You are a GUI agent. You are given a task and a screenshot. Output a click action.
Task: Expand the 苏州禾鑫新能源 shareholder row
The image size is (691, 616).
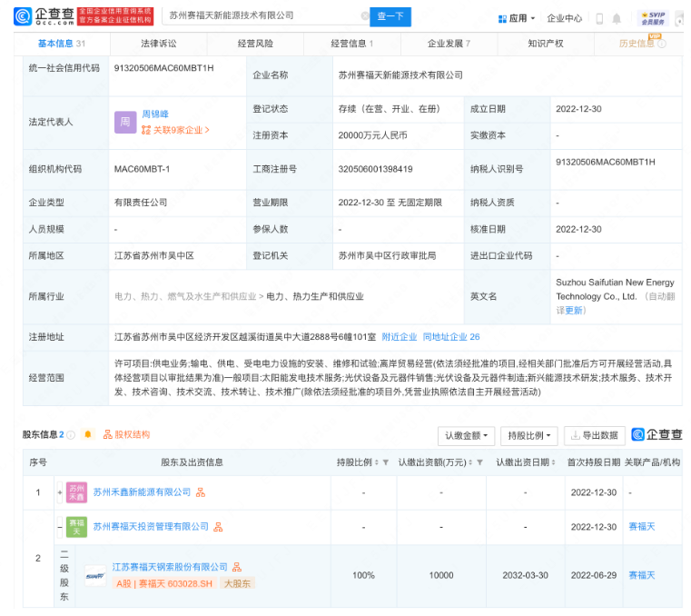click(x=60, y=492)
